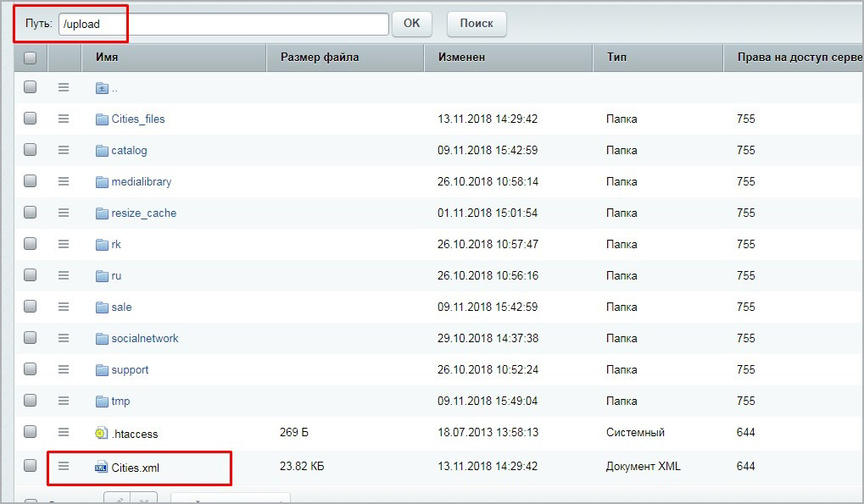
Task: Click the Cities.xml file icon
Action: click(102, 467)
